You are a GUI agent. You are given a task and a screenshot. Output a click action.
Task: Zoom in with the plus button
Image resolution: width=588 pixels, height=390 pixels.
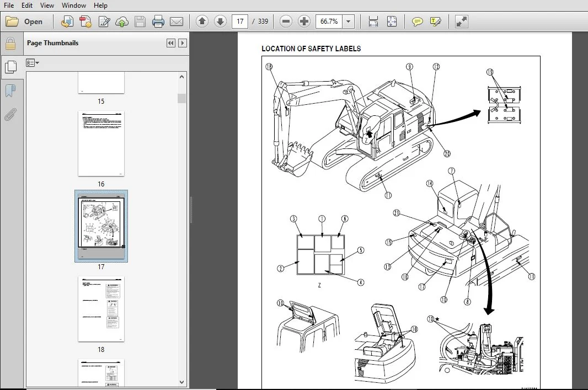304,22
